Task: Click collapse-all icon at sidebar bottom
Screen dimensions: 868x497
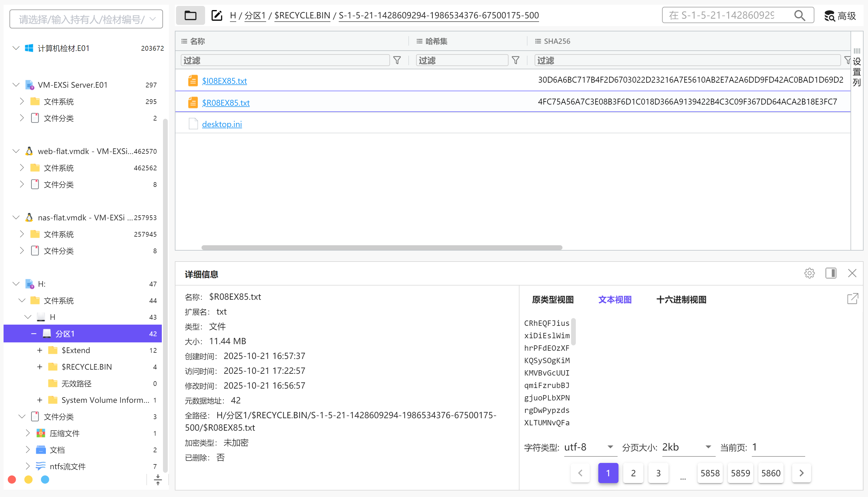Action: click(x=158, y=480)
